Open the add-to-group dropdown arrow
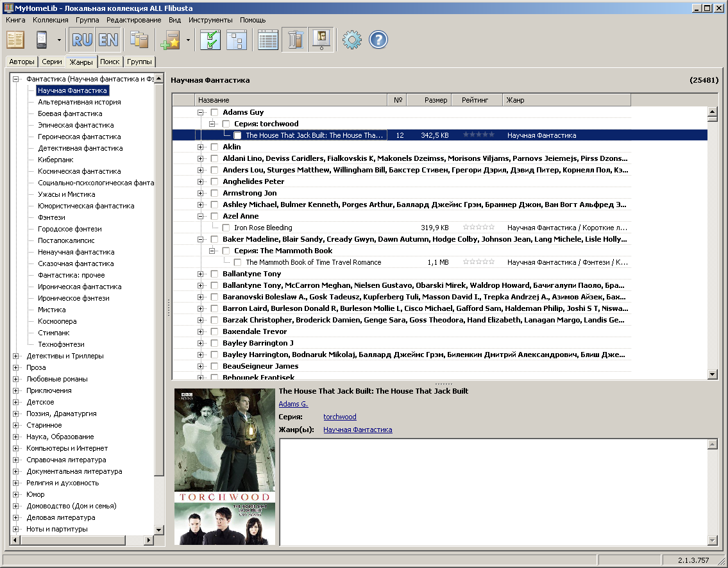 point(188,40)
